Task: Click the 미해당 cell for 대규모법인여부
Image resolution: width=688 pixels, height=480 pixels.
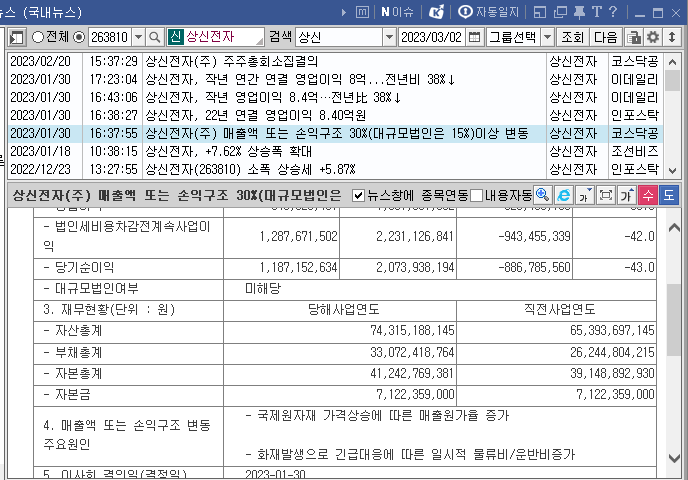Action: pos(263,289)
